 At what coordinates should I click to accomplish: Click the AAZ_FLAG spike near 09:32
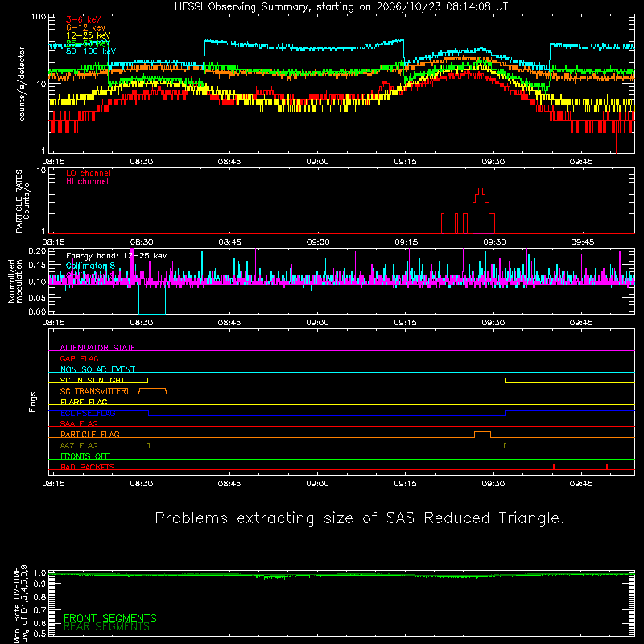[506, 445]
